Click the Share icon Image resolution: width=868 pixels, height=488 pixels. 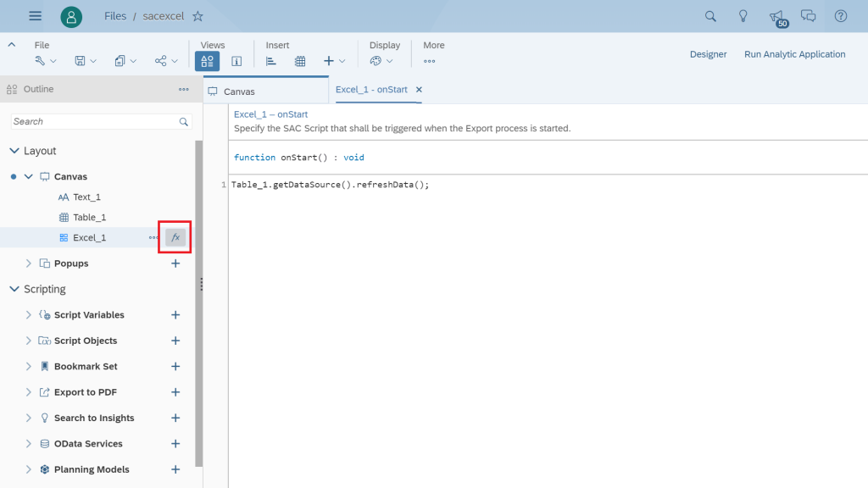[160, 61]
